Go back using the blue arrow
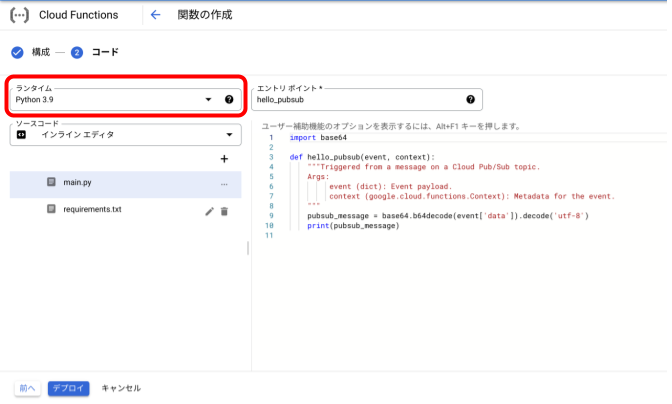Screen dimensions: 672x404 coord(155,15)
